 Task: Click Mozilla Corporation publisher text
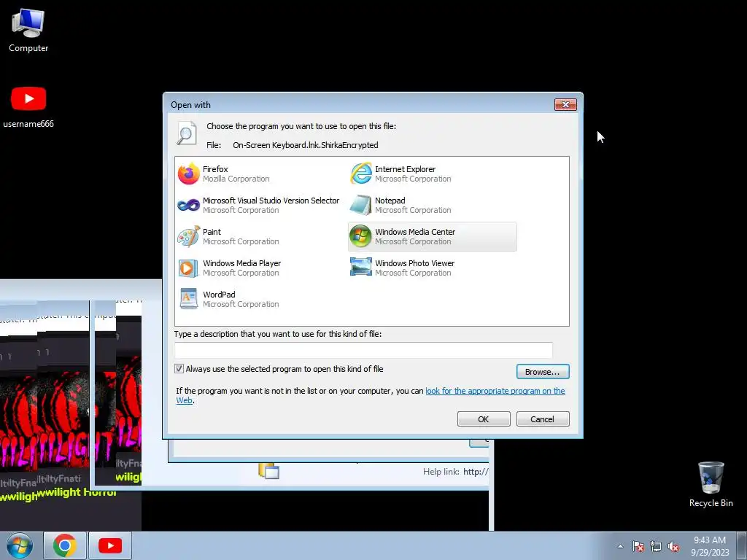pos(236,179)
